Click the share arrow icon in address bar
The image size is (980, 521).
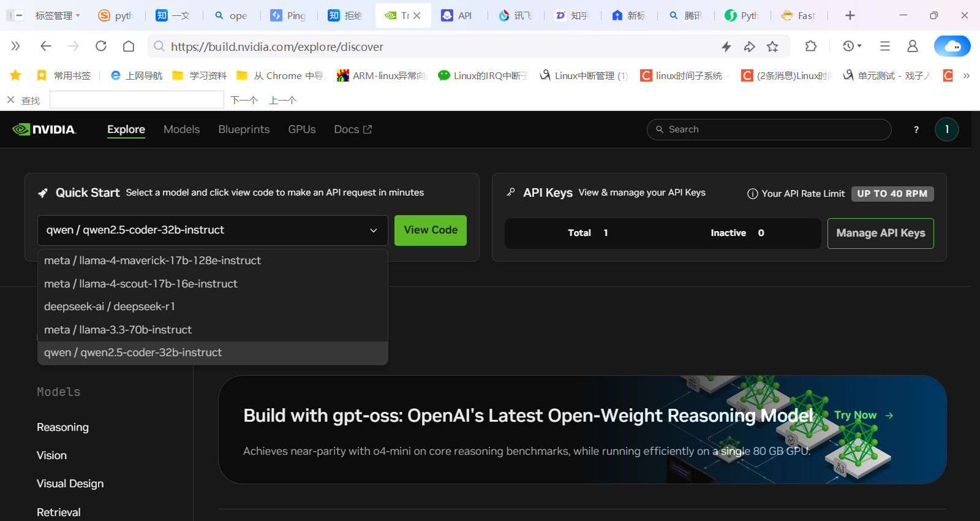tap(750, 47)
